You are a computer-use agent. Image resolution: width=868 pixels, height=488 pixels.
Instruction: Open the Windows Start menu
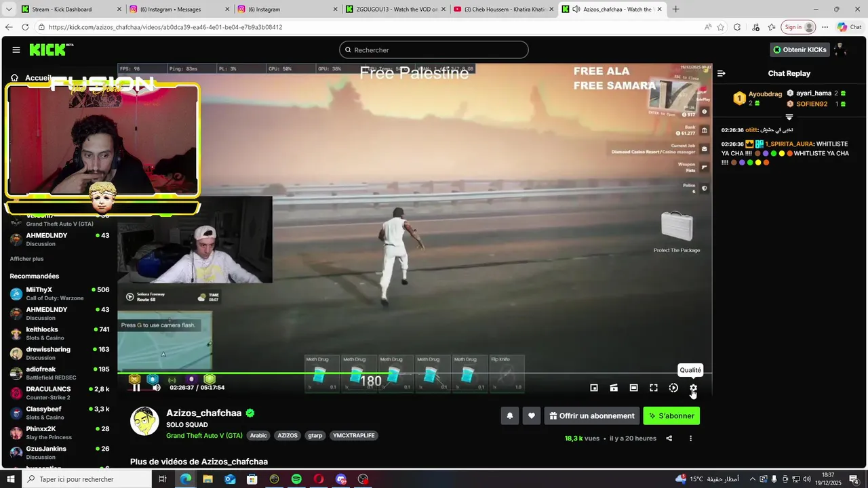(10, 479)
